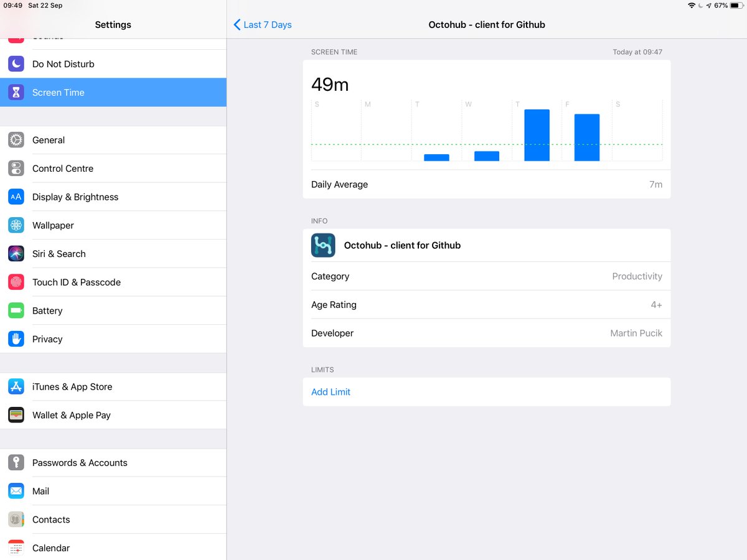Tap the Passwords & Accounts key icon
Image resolution: width=747 pixels, height=560 pixels.
(x=16, y=462)
